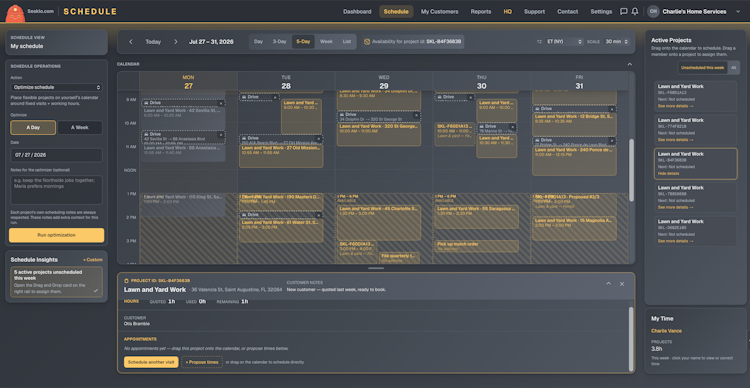
Task: Click the calendar vertical scrollbar
Action: point(631,170)
